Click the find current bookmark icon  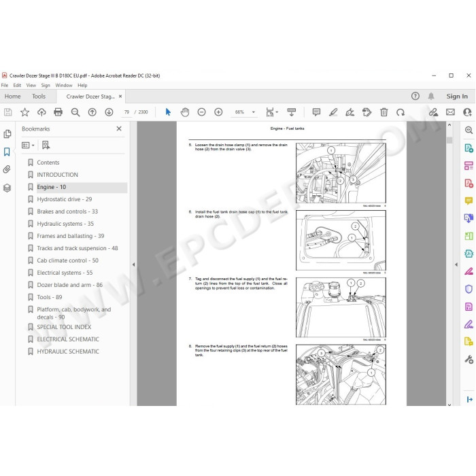46,146
